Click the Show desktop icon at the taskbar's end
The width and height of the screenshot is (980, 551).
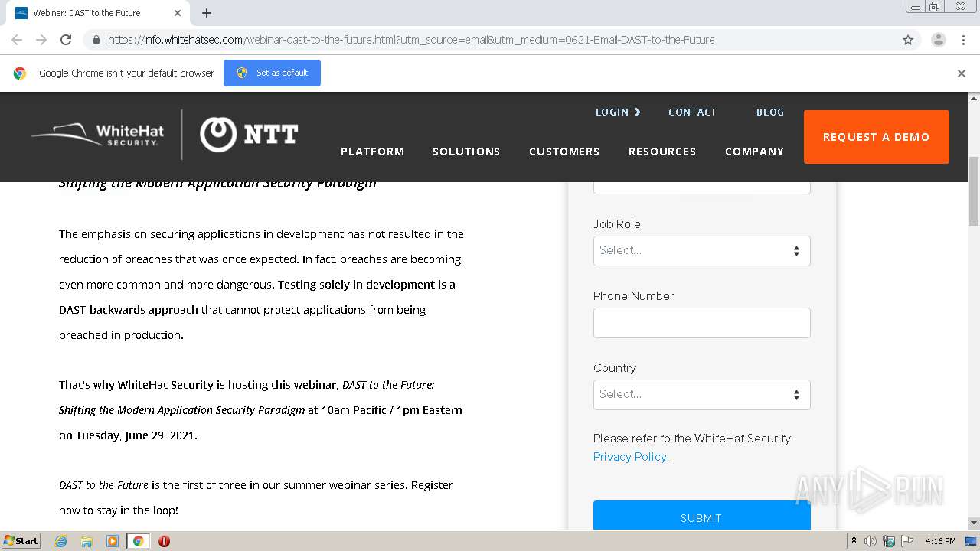pyautogui.click(x=972, y=541)
